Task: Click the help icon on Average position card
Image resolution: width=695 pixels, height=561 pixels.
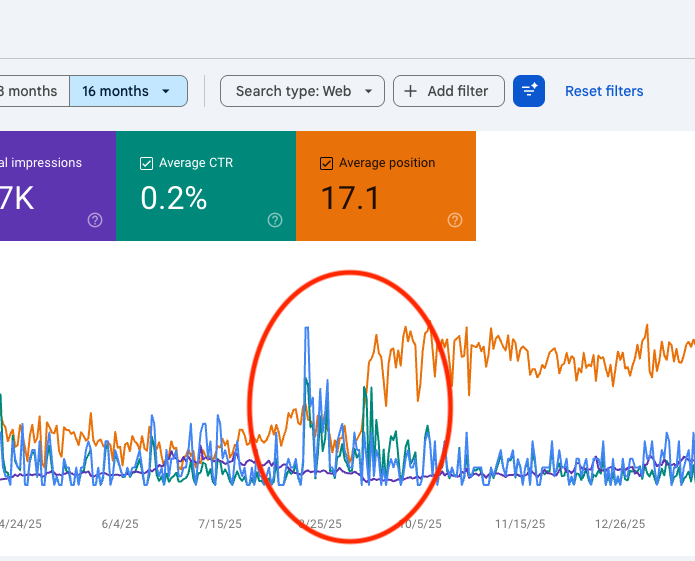Action: pyautogui.click(x=455, y=220)
